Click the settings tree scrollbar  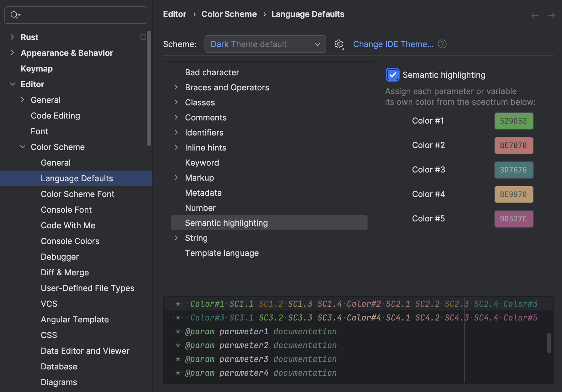(x=149, y=88)
